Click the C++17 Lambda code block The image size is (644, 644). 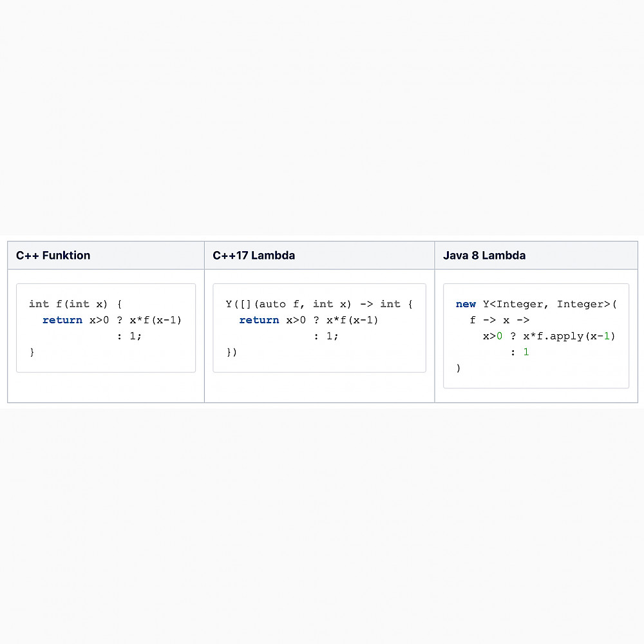click(x=319, y=328)
